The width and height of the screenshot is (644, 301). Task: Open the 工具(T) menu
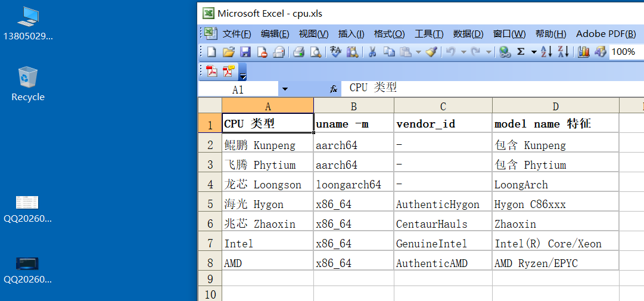tap(429, 34)
